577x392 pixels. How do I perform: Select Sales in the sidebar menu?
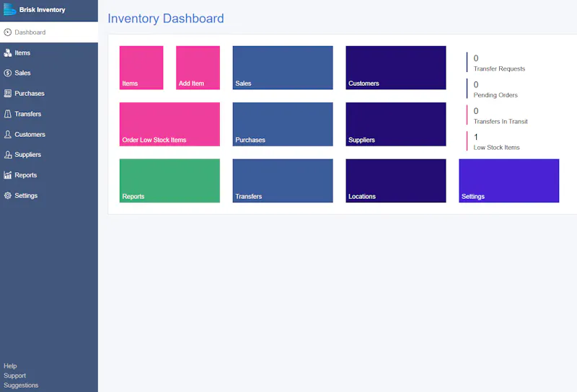49,73
